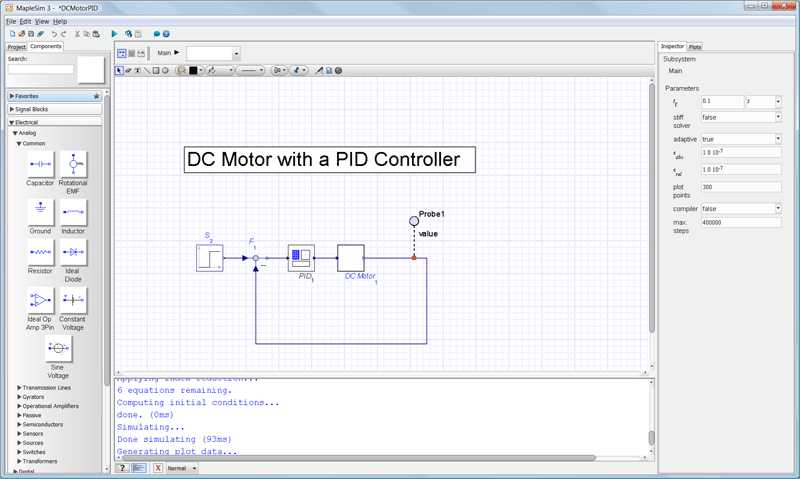Viewport: 800px width, 479px height.
Task: Open the View menu
Action: pyautogui.click(x=41, y=21)
